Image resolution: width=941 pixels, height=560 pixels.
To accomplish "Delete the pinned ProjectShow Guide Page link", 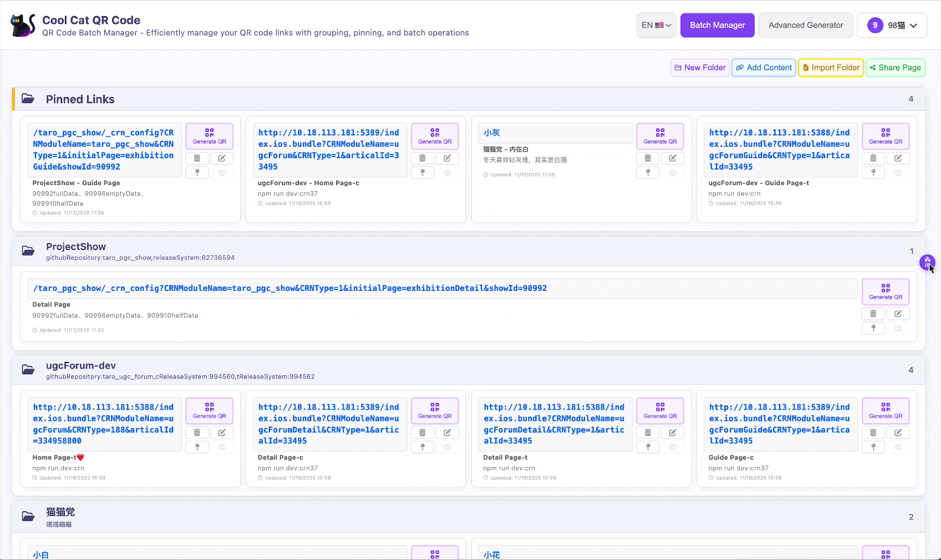I will [x=197, y=158].
